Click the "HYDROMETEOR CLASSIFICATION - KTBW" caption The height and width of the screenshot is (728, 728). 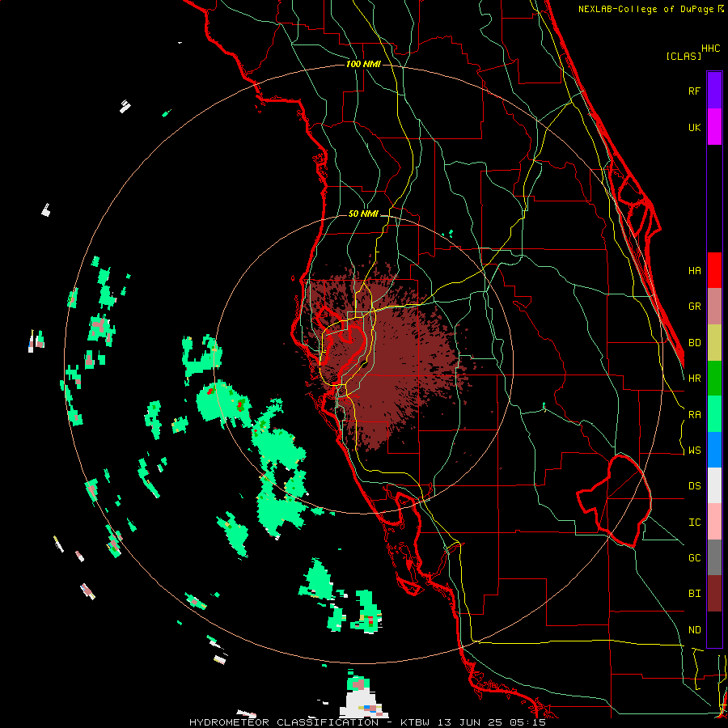tap(311, 722)
